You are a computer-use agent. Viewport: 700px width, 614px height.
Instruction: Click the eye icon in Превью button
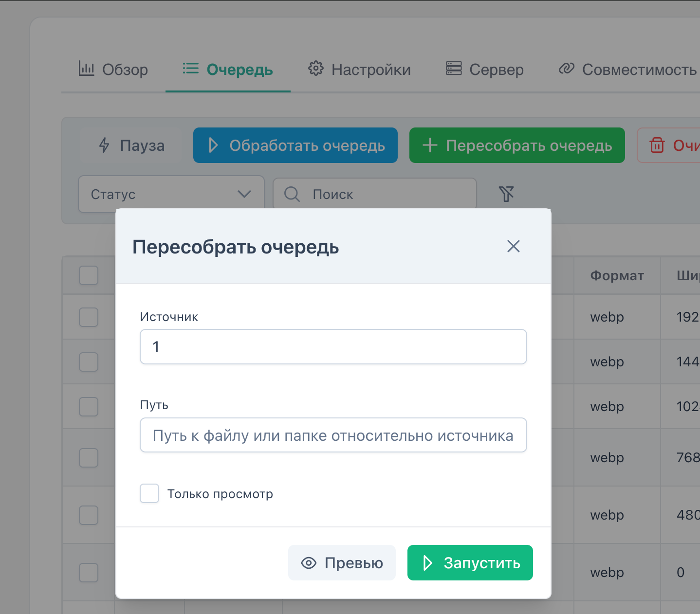point(309,563)
